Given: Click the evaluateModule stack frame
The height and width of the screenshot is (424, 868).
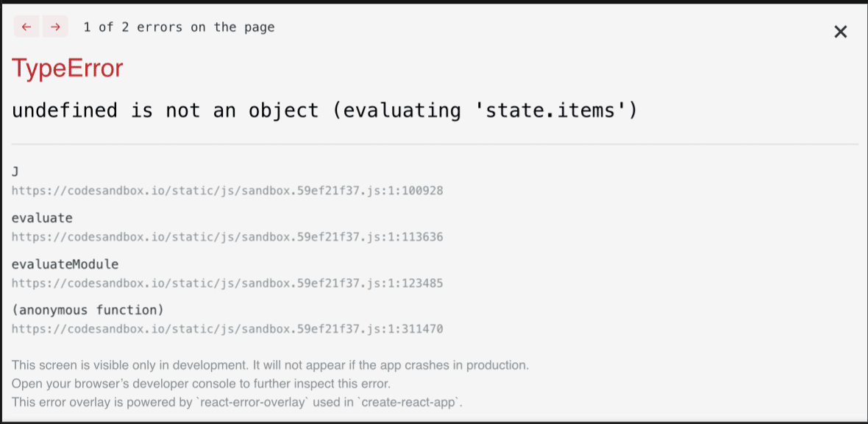Looking at the screenshot, I should click(64, 264).
